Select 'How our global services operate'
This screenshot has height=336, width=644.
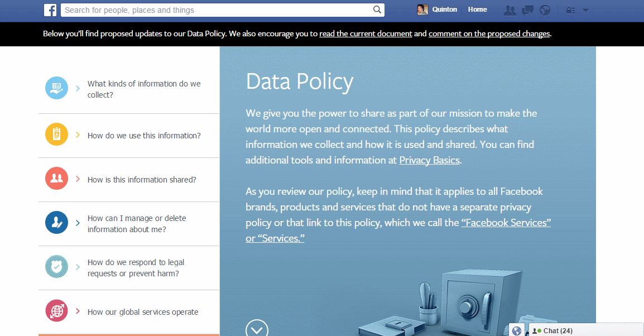tap(143, 312)
